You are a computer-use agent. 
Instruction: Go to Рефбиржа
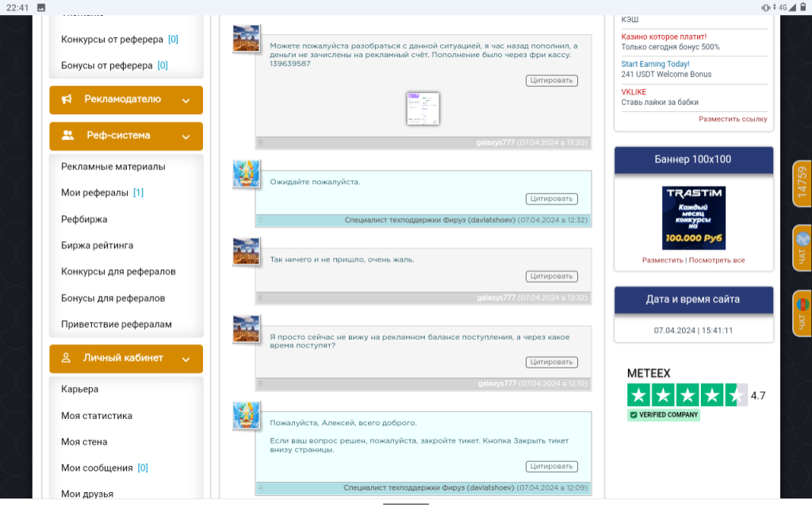84,219
